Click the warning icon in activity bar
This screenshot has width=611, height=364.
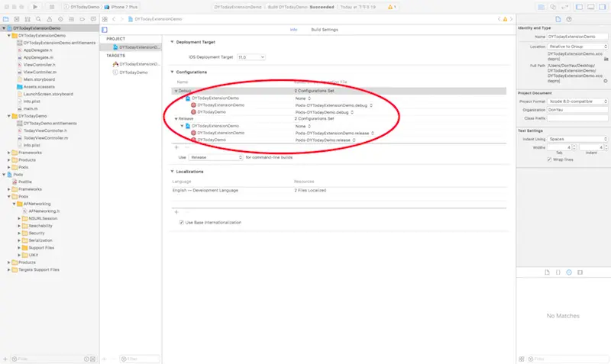tap(390, 7)
